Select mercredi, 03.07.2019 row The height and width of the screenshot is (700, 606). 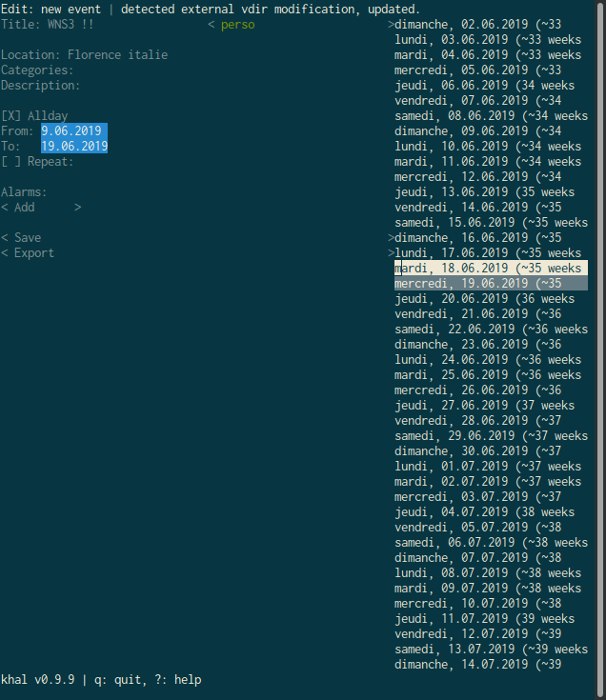(x=491, y=496)
